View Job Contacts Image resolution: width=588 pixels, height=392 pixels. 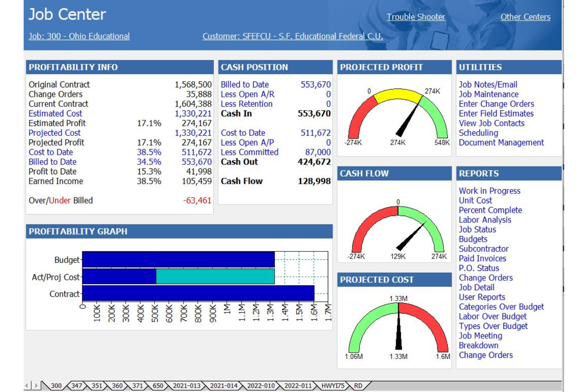pyautogui.click(x=491, y=123)
